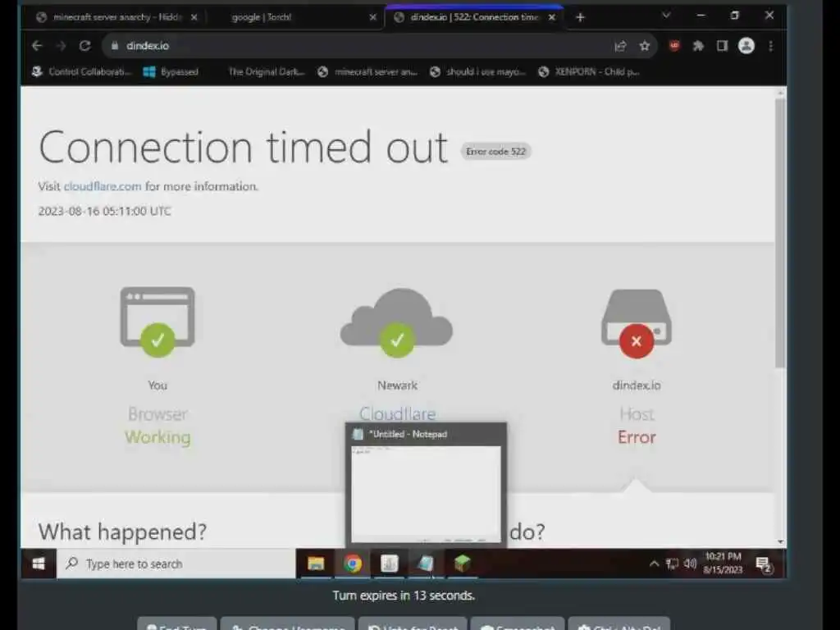This screenshot has height=630, width=840.
Task: Click the page vertical scrollbar thumb
Action: [x=780, y=233]
